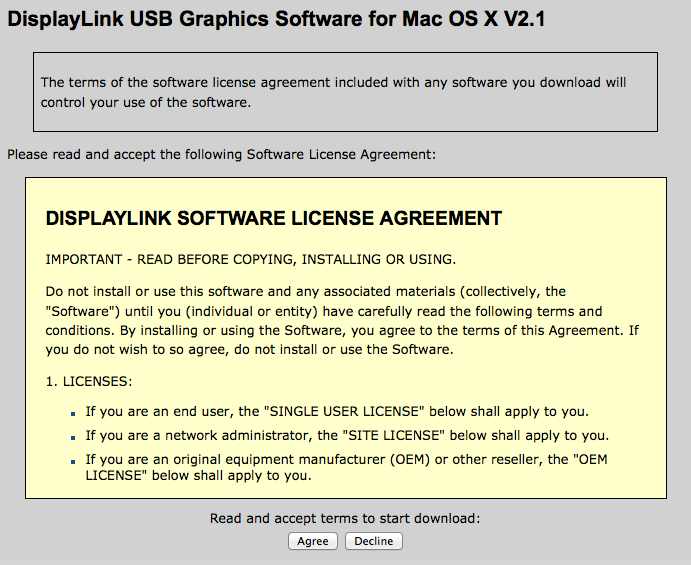Click the 'IMPORTANT - READ BEFORE COPYING' line
The image size is (691, 565).
click(x=250, y=259)
